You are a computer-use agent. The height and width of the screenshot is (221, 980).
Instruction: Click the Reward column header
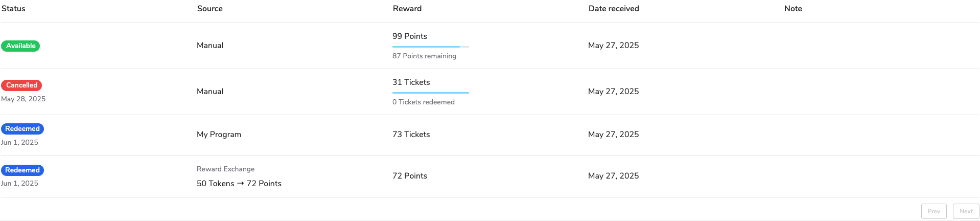click(407, 9)
